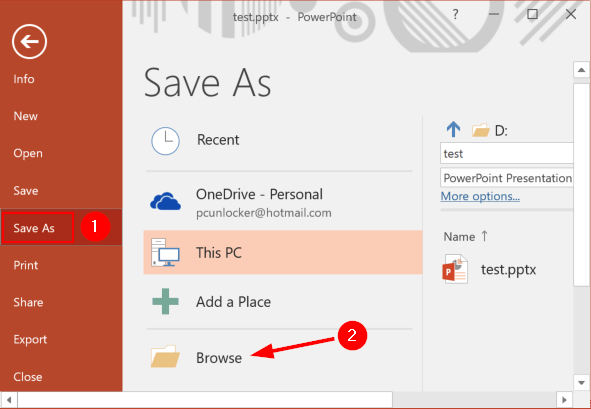Choose Add a Place
This screenshot has height=409, width=591.
[233, 302]
